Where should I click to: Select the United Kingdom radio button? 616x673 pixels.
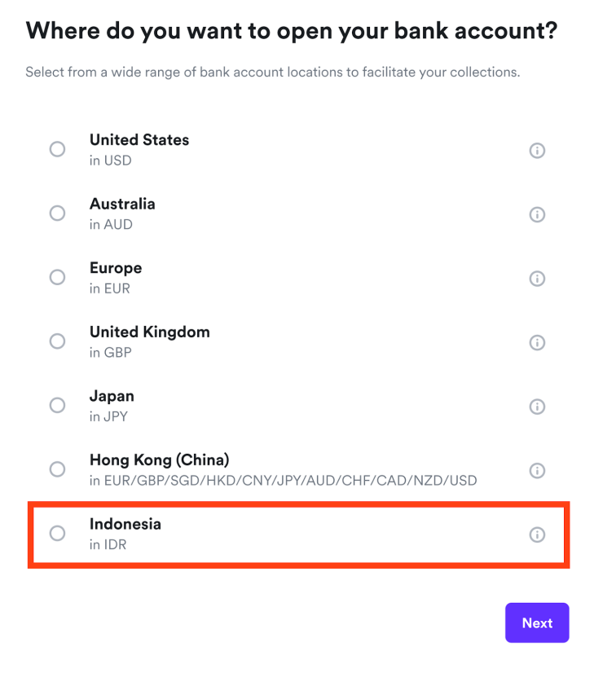(x=57, y=341)
